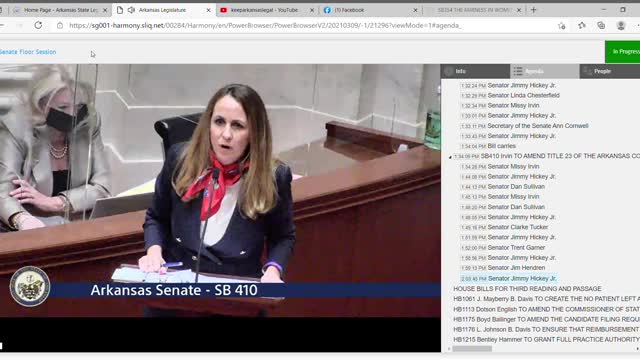The width and height of the screenshot is (640, 360).
Task: Open a new browser tab
Action: (x=533, y=10)
